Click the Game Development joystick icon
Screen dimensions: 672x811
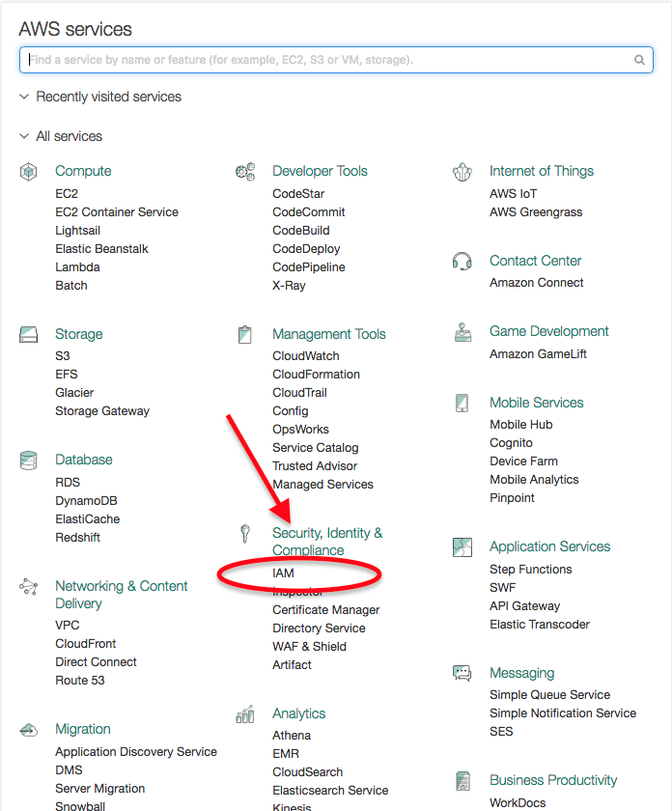(462, 332)
